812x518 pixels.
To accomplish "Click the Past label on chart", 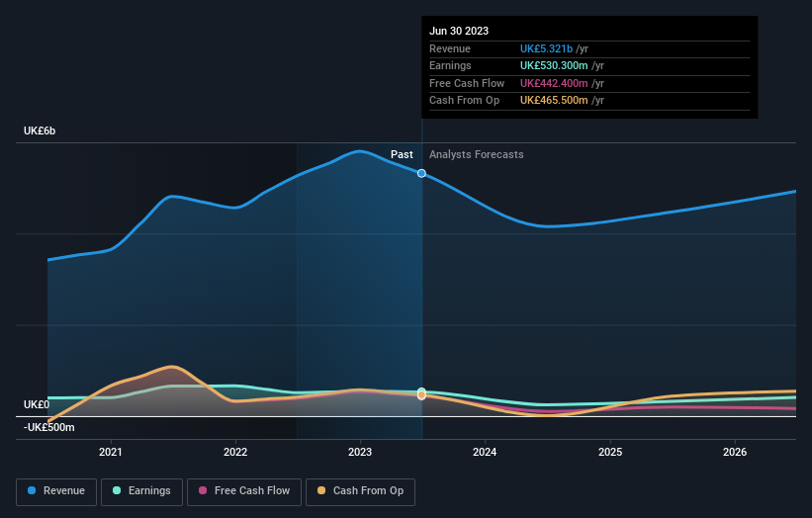I will [402, 155].
